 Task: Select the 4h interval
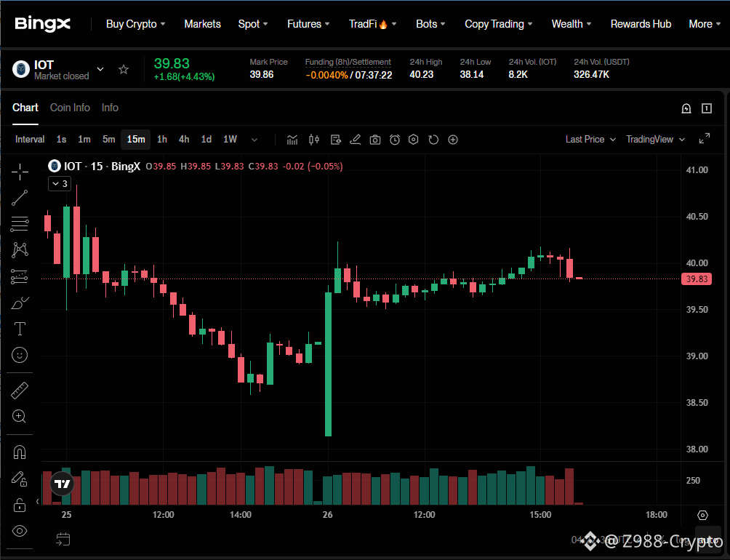[x=184, y=139]
